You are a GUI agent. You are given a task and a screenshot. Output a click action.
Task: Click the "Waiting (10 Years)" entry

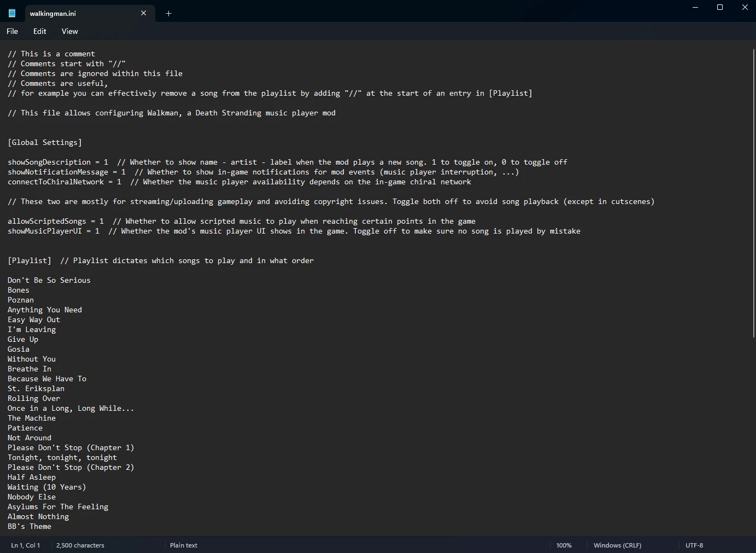click(x=47, y=487)
